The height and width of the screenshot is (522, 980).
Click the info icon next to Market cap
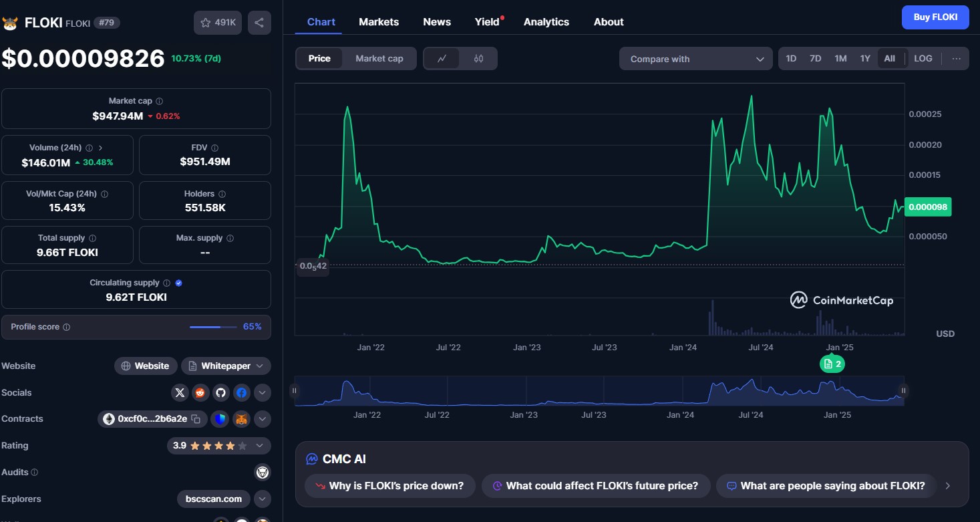(x=159, y=101)
